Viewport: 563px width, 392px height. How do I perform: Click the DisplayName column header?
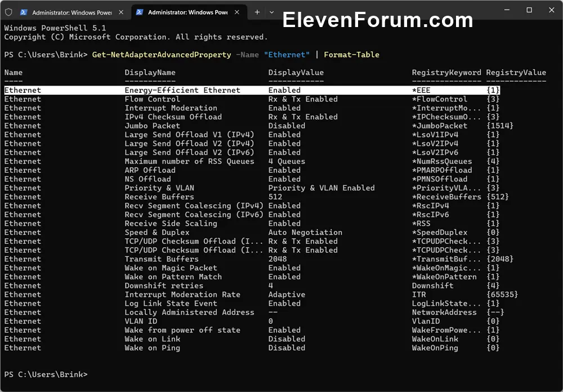(x=150, y=73)
